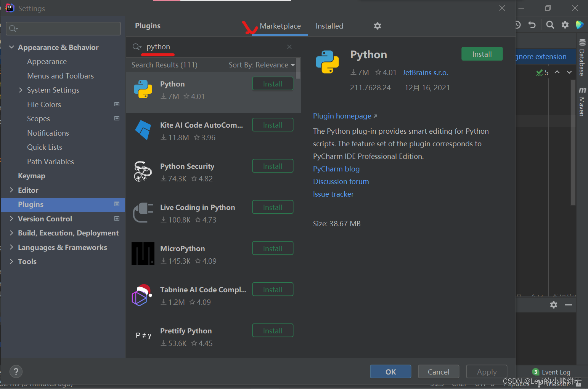Open the Discussion forum link
Image resolution: width=588 pixels, height=389 pixels.
click(x=341, y=181)
